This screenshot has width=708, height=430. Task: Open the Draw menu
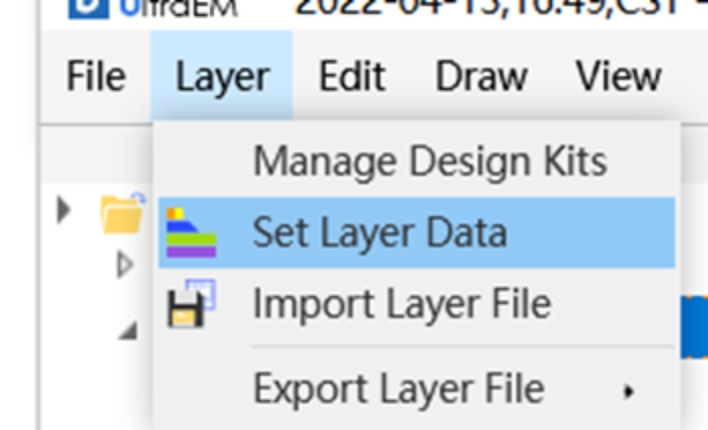click(x=481, y=77)
